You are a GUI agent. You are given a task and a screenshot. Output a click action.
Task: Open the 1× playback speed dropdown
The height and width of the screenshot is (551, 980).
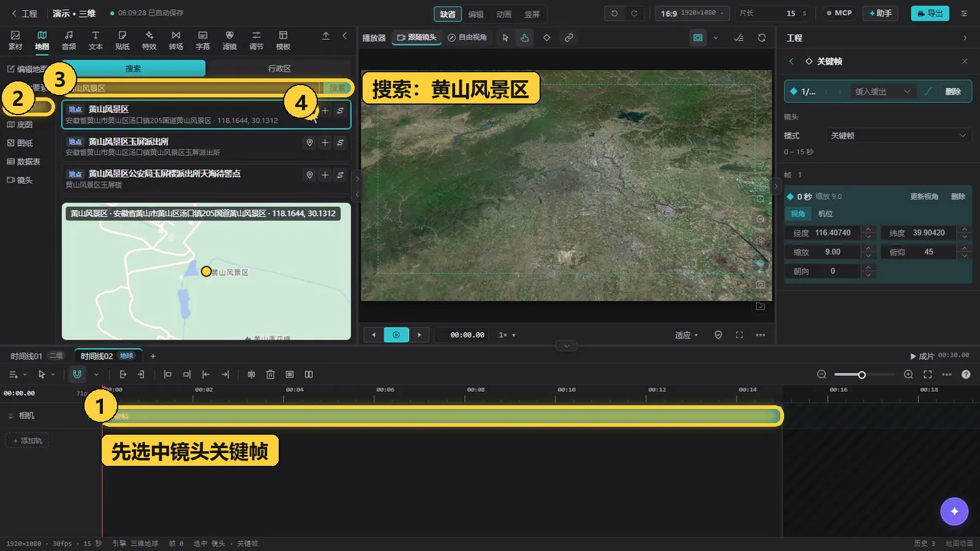507,335
